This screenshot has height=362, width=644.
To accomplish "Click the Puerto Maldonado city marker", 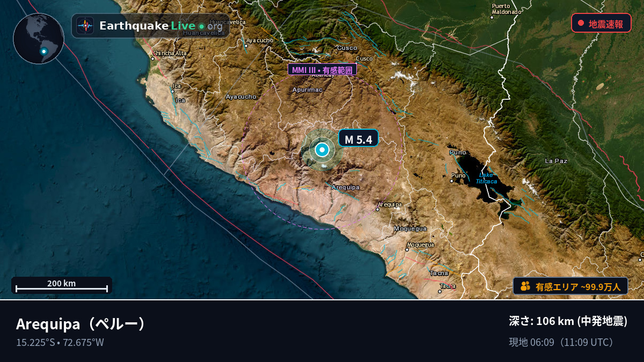I will point(492,17).
